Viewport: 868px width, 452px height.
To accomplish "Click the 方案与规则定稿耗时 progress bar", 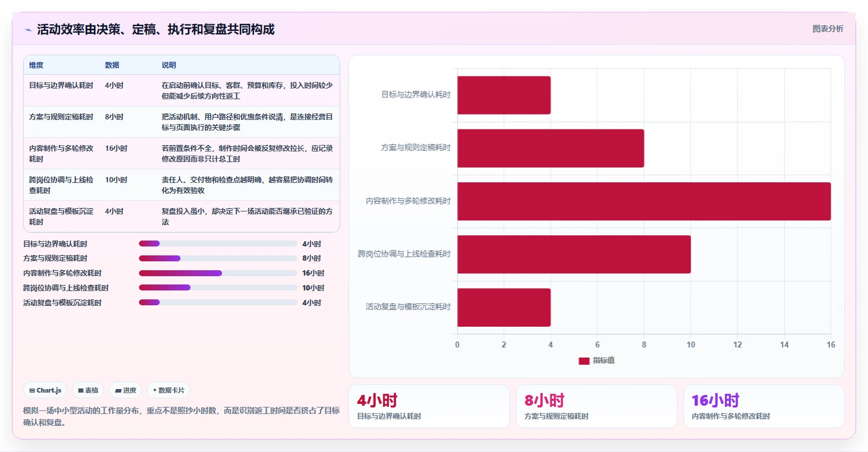I will tap(218, 258).
